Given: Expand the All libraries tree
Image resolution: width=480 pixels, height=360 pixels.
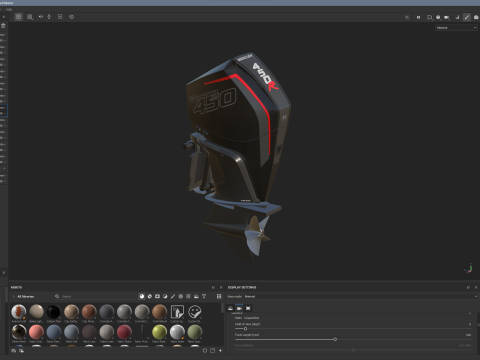Looking at the screenshot, I should point(14,296).
